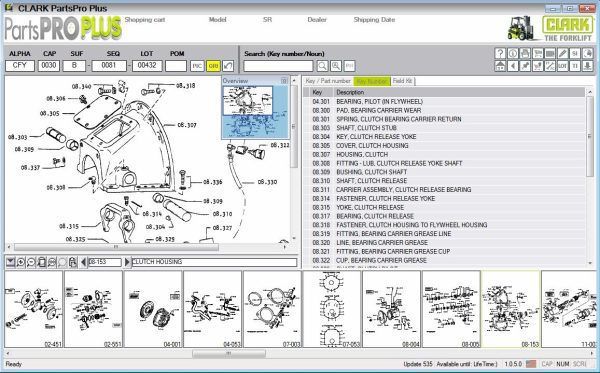Click the advanced search magnifier icon
The image size is (600, 373).
(x=336, y=66)
